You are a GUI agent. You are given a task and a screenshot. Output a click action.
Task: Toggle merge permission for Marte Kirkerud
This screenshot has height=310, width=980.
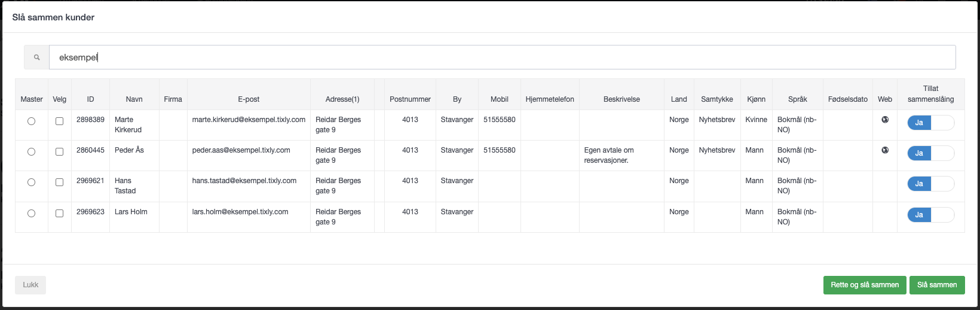[x=930, y=123]
